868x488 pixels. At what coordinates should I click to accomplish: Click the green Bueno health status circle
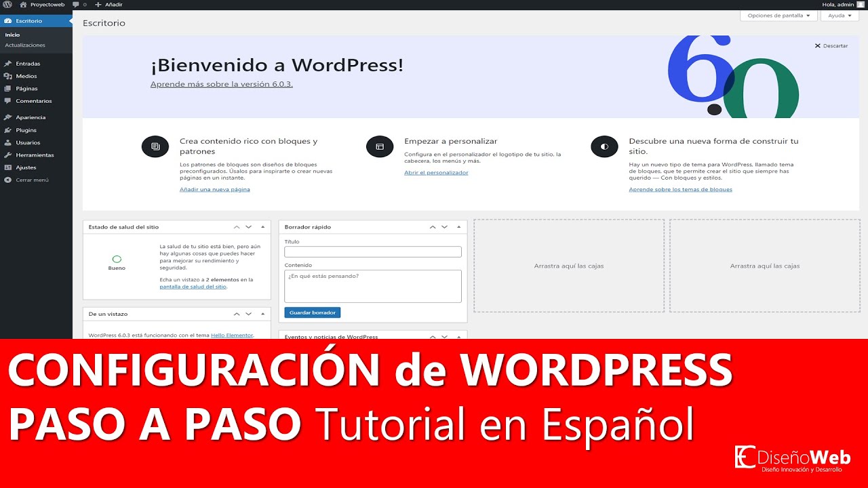click(117, 259)
